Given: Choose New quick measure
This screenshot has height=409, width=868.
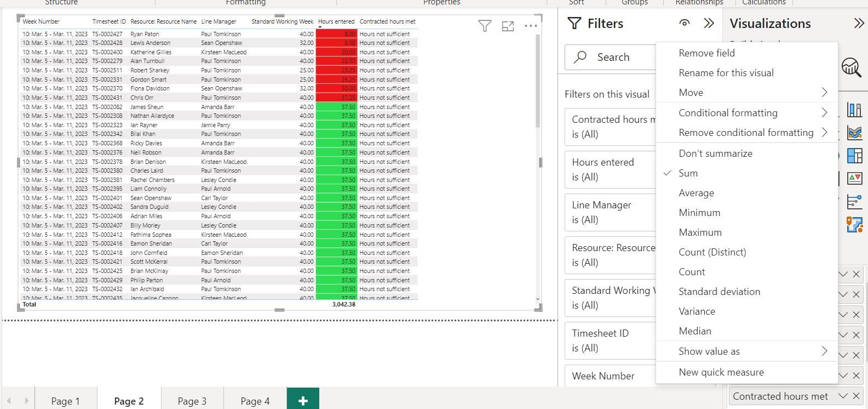Looking at the screenshot, I should pyautogui.click(x=746, y=372).
